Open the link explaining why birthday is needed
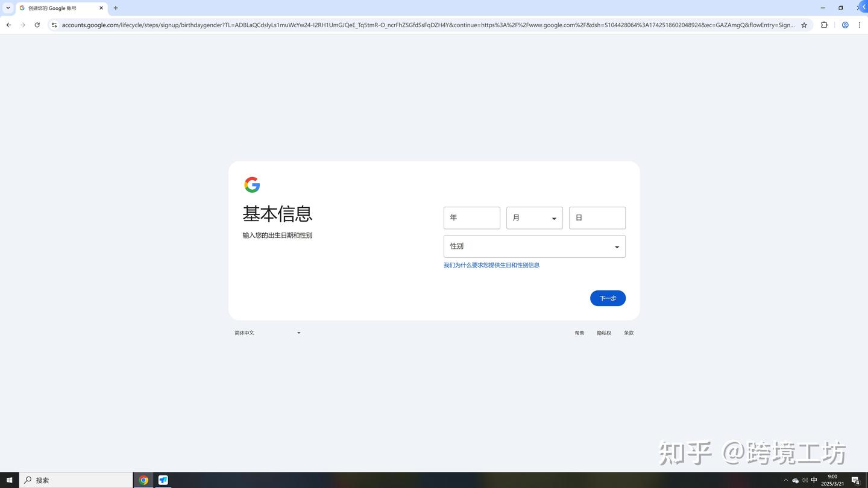The height and width of the screenshot is (488, 868). 491,265
